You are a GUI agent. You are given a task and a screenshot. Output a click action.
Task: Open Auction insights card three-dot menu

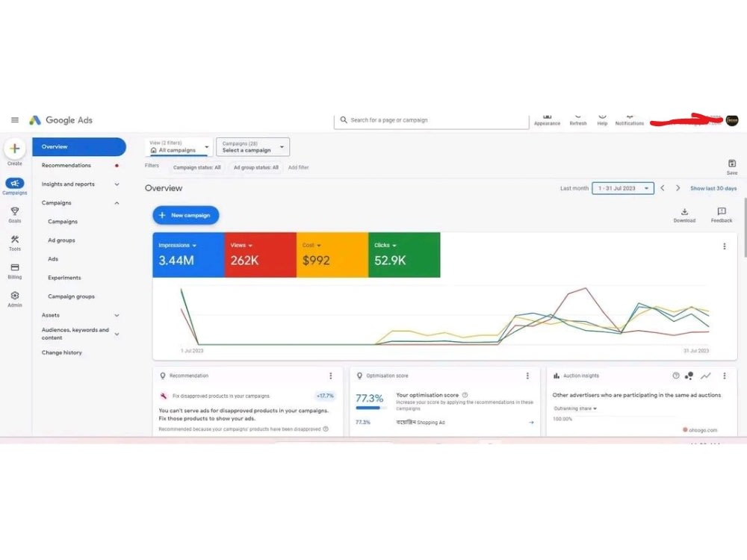coord(725,376)
